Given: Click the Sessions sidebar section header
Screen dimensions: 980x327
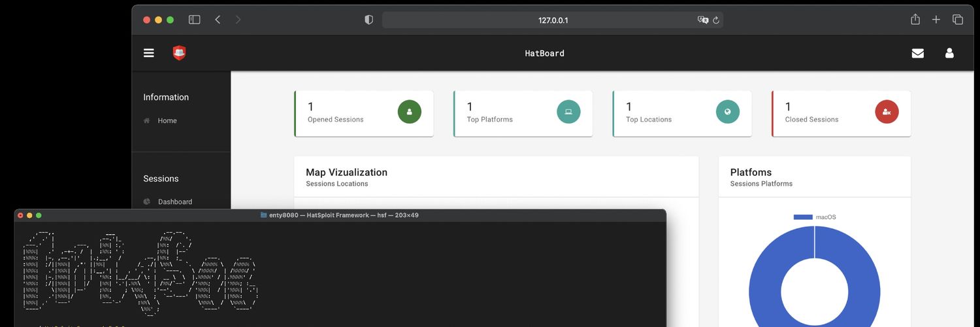Looking at the screenshot, I should coord(161,179).
